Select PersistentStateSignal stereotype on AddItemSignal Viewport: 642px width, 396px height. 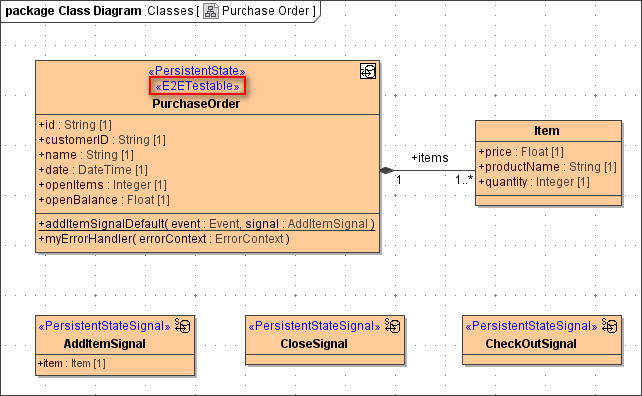click(104, 326)
